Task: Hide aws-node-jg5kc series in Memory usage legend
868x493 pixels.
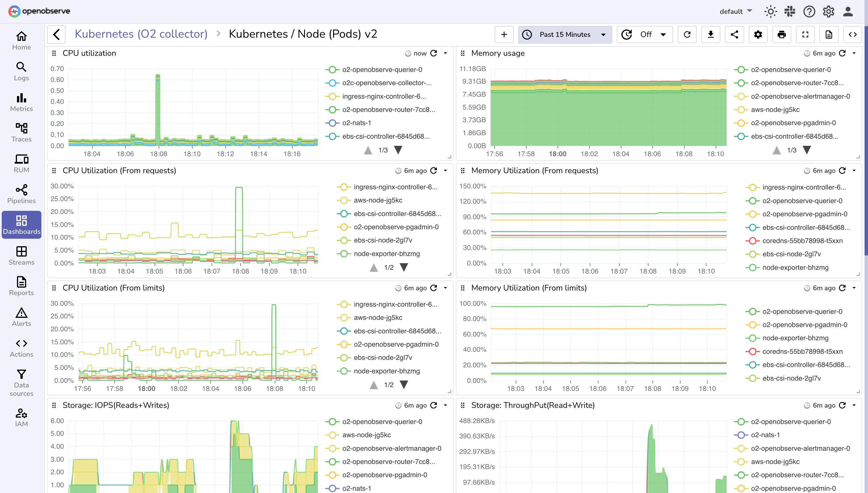Action: (775, 110)
